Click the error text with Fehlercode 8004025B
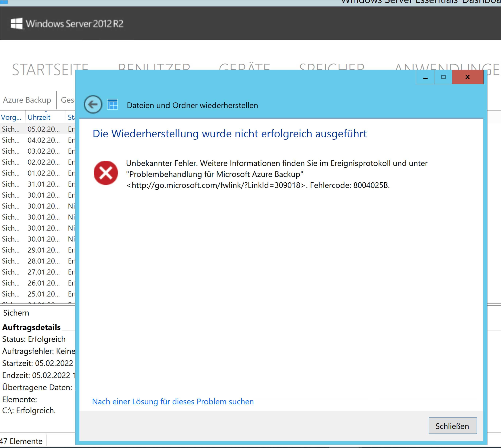Viewport: 501px width, 448px height. tap(277, 174)
